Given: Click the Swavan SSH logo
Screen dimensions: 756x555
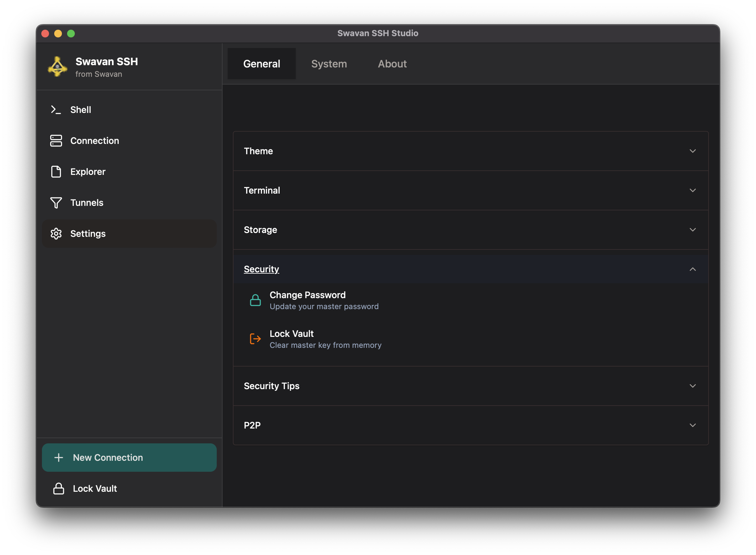Looking at the screenshot, I should (57, 67).
